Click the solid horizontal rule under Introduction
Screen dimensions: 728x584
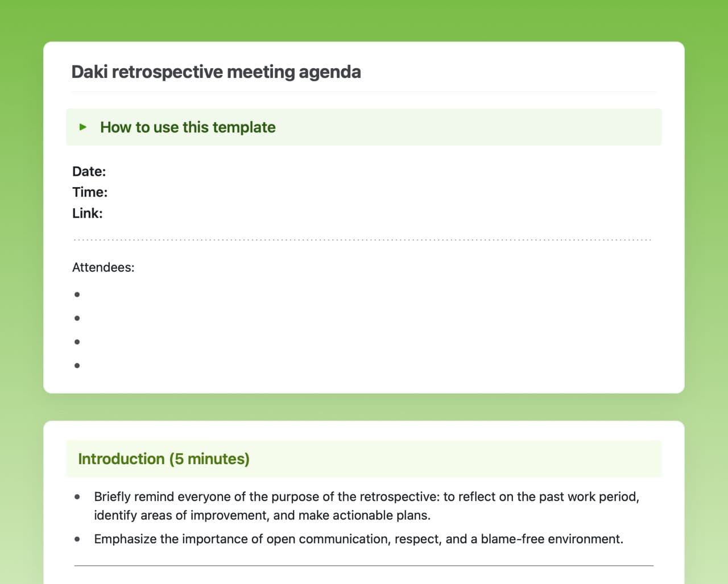(364, 566)
